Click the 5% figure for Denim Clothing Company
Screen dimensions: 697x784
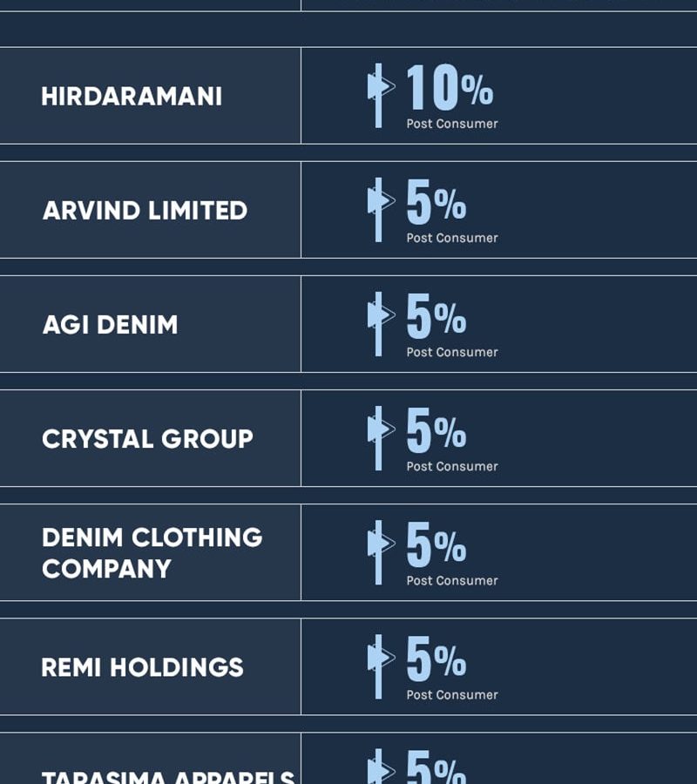436,544
